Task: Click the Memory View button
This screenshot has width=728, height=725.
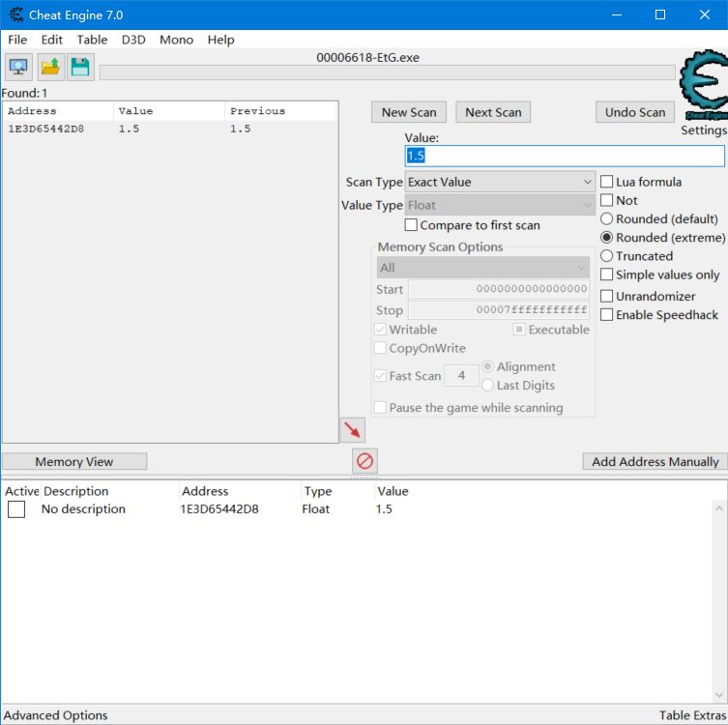Action: 74,462
